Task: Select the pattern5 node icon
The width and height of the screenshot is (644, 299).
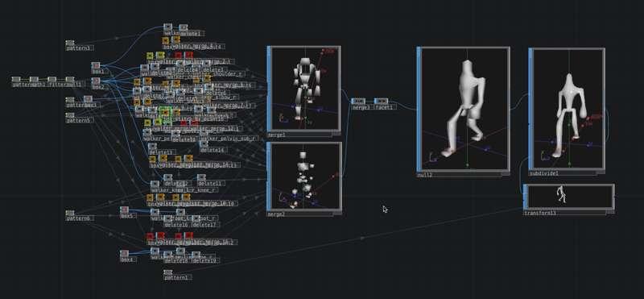Action: [70, 115]
